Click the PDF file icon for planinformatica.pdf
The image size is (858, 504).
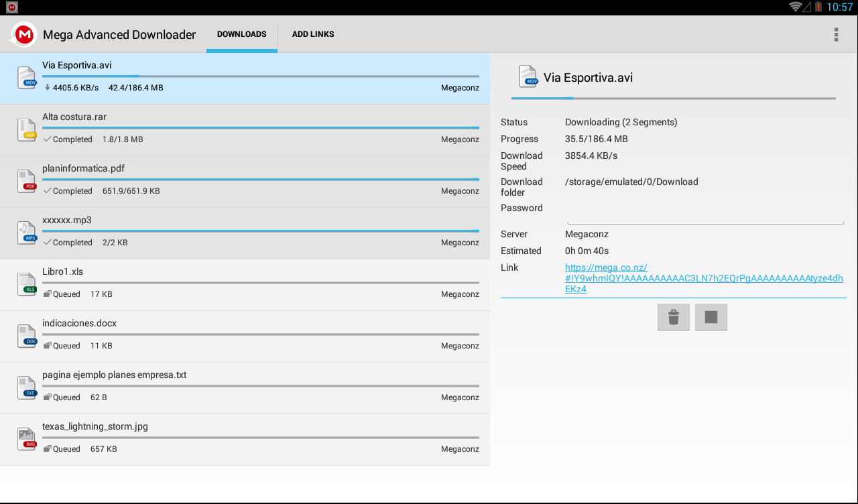(x=27, y=181)
